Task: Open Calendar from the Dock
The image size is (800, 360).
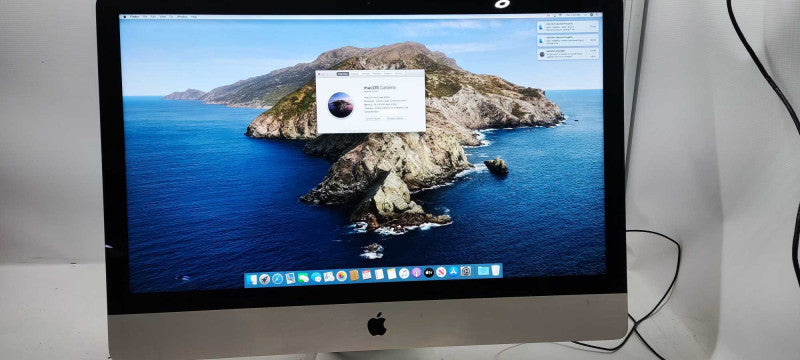Action: tap(366, 275)
